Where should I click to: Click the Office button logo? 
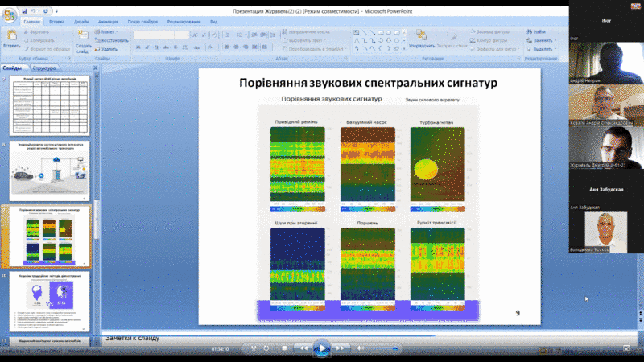coord(9,18)
